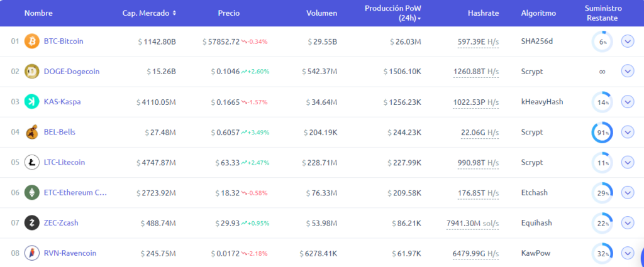Click Litecoin's 11% remaining supply ring
Viewport: 644px width, 267px height.
pyautogui.click(x=602, y=163)
